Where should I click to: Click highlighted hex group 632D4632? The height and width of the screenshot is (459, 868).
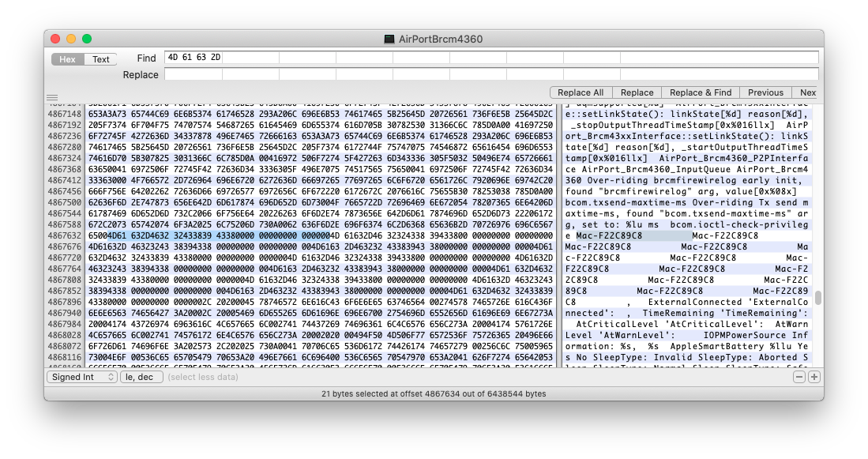click(150, 236)
